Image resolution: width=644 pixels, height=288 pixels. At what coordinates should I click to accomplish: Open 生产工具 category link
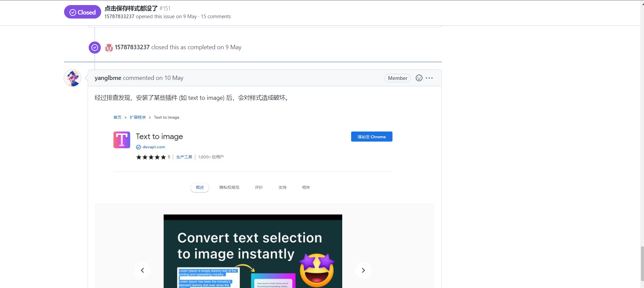(x=184, y=157)
